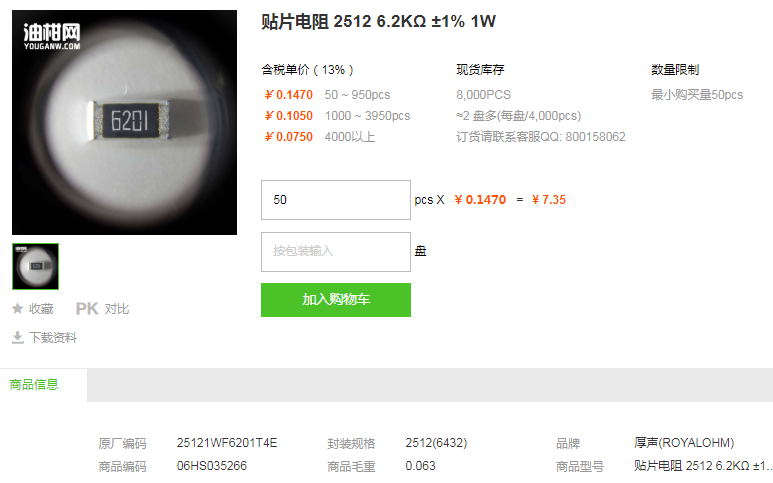
Task: Click the ¥0.1470 price tier
Action: (x=289, y=95)
